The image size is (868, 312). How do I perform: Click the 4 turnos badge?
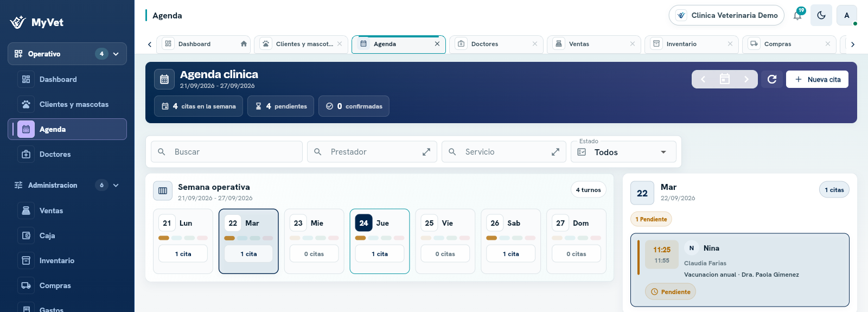pyautogui.click(x=589, y=190)
